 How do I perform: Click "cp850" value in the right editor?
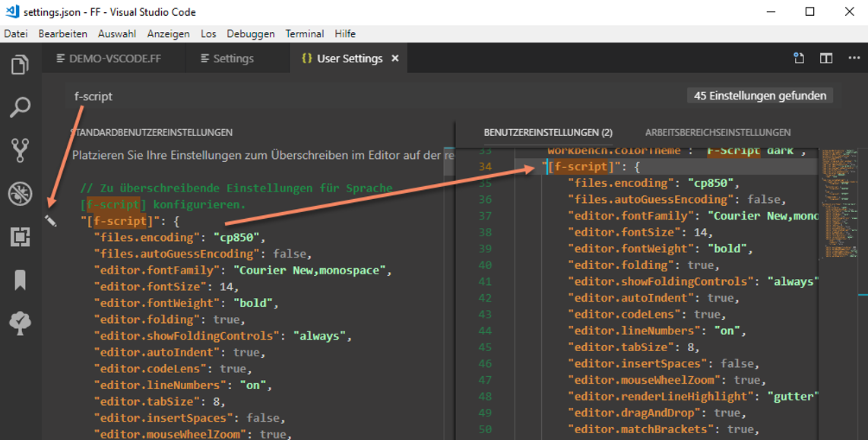coord(711,183)
